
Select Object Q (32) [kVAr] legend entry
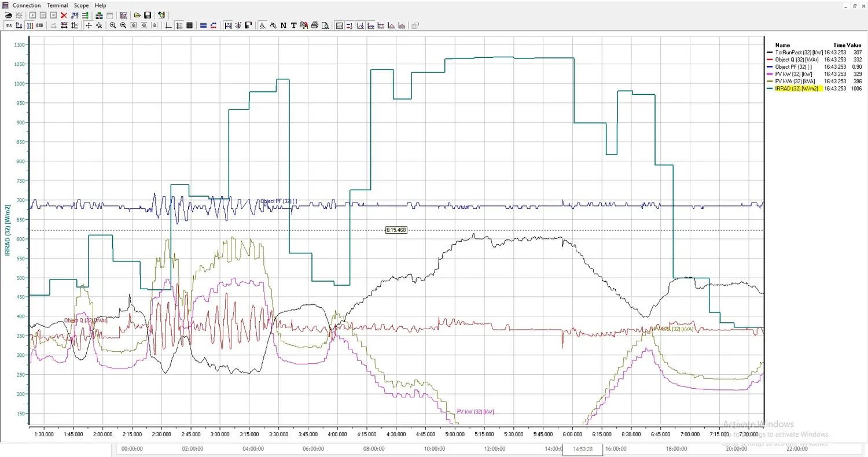coord(798,60)
